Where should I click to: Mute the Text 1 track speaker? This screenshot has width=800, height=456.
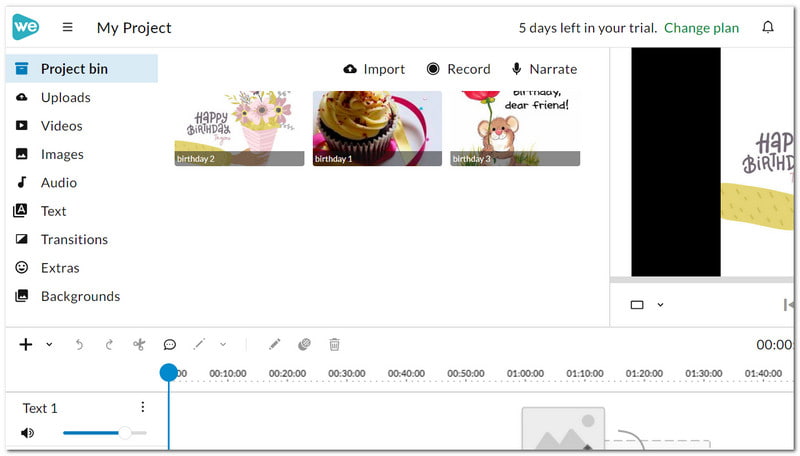tap(28, 433)
